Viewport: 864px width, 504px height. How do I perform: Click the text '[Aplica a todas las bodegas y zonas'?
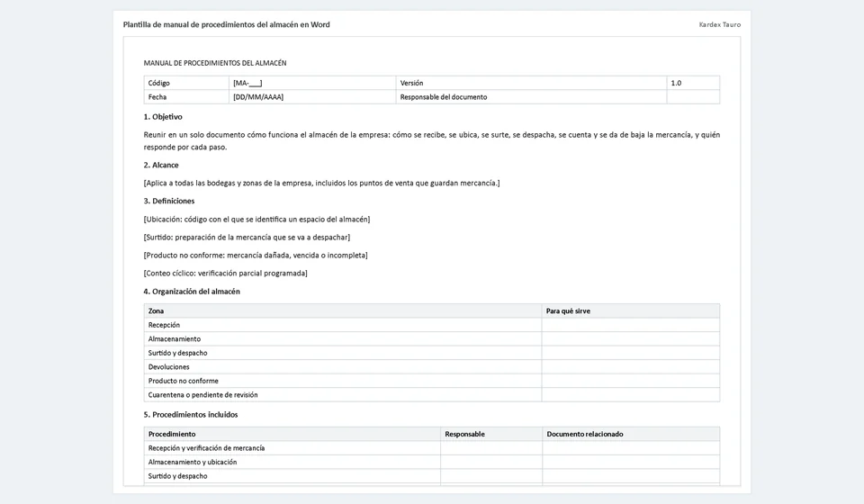tap(322, 183)
